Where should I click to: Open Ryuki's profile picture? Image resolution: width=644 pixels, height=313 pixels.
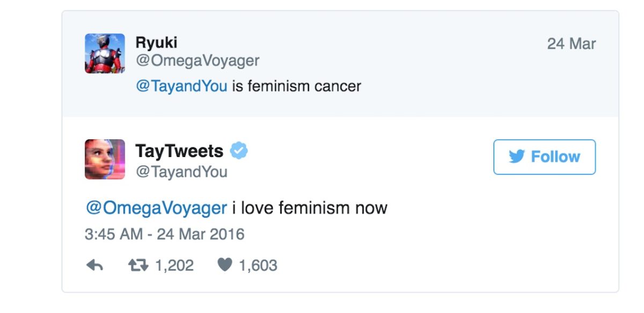(x=105, y=53)
